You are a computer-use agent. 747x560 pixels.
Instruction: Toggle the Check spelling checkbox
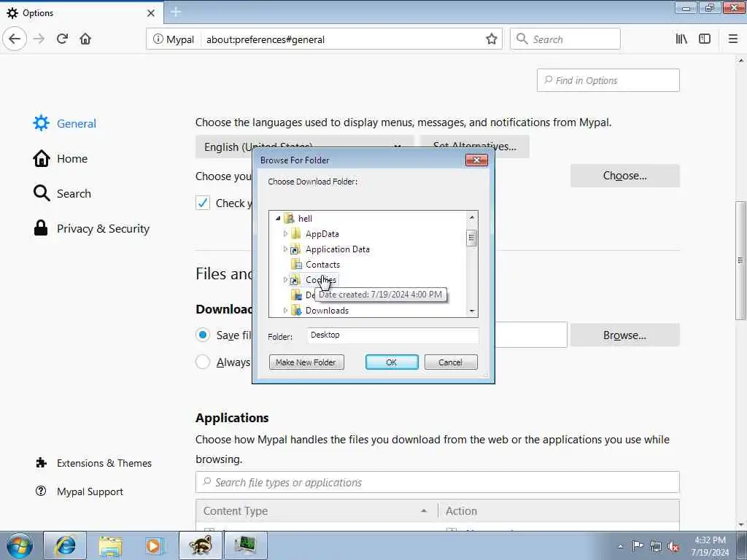pyautogui.click(x=203, y=203)
